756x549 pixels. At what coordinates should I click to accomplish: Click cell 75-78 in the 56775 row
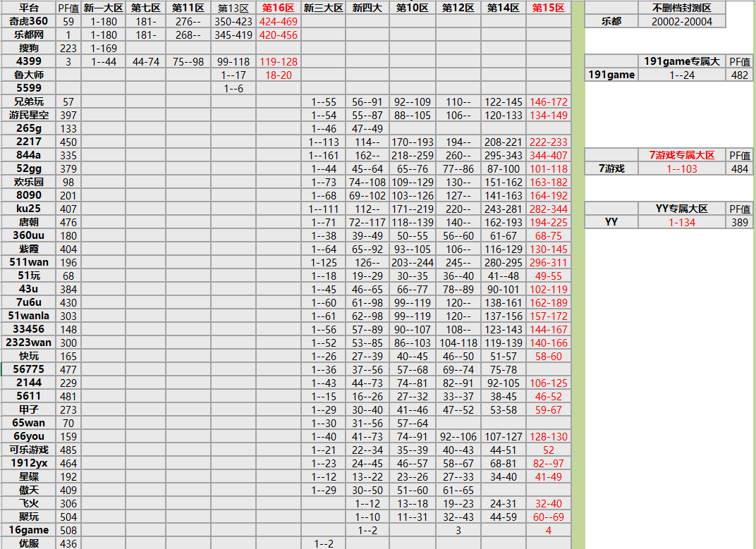point(504,369)
